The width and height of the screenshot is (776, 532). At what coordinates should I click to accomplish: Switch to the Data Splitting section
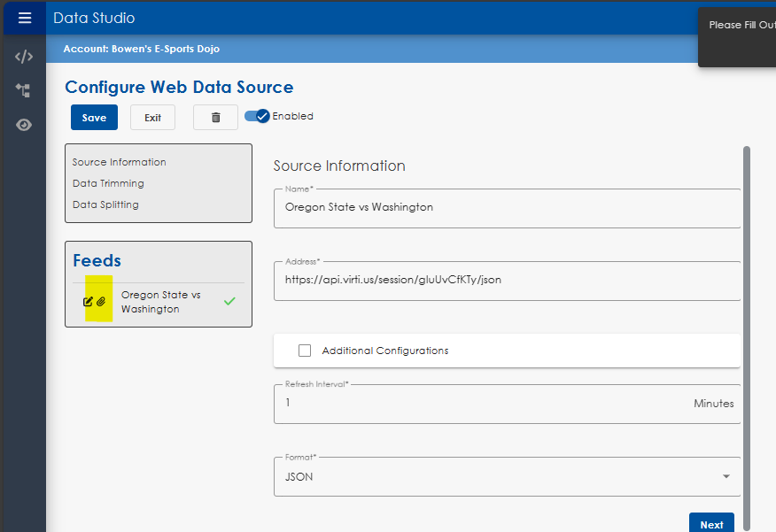point(105,204)
